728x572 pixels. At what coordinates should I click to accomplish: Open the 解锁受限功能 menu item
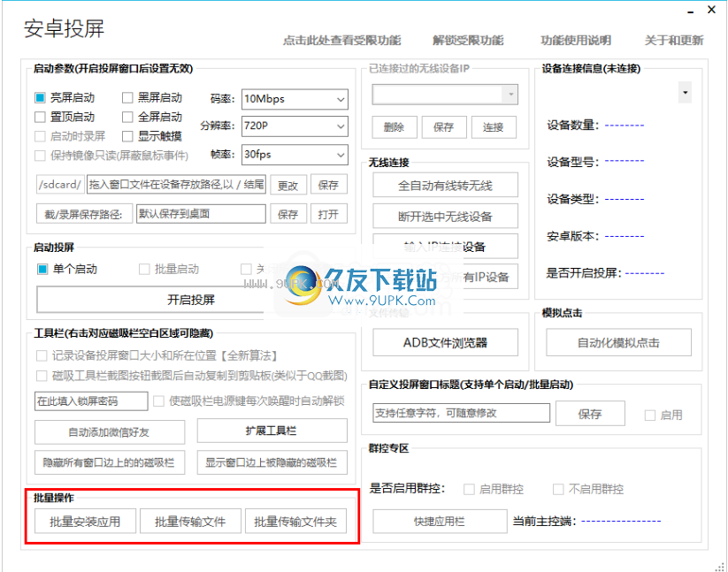tap(468, 41)
